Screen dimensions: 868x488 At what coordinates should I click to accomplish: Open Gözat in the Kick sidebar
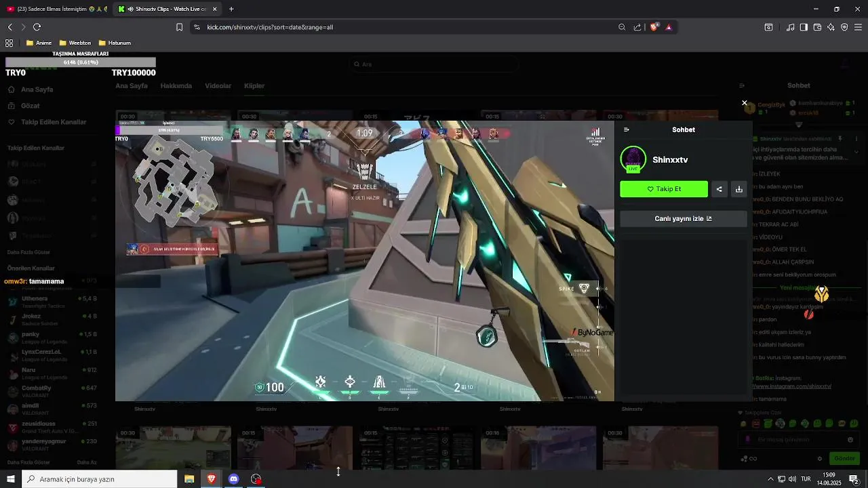pyautogui.click(x=25, y=106)
